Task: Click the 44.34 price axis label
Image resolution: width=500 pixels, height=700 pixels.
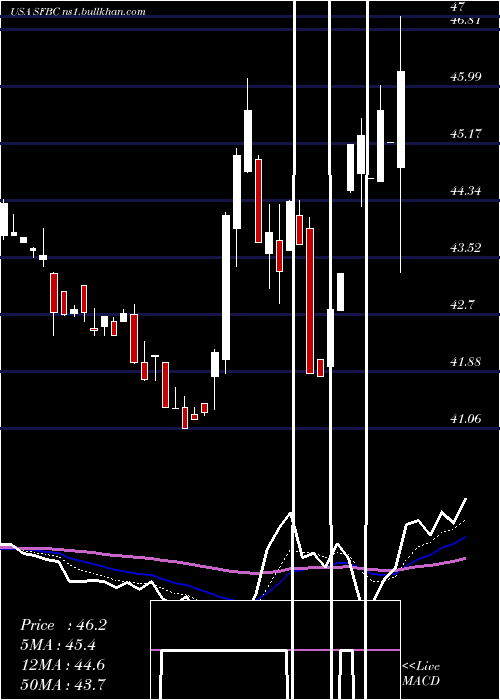Action: click(466, 191)
